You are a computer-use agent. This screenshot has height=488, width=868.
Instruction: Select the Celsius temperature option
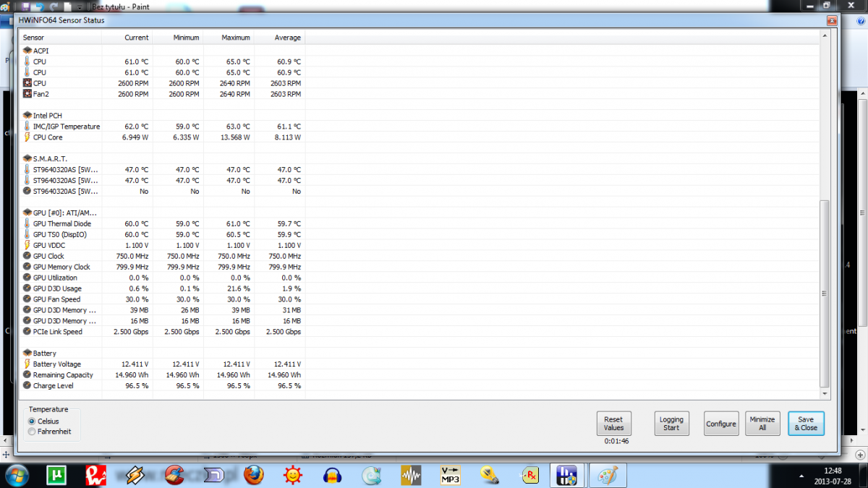tap(43, 421)
